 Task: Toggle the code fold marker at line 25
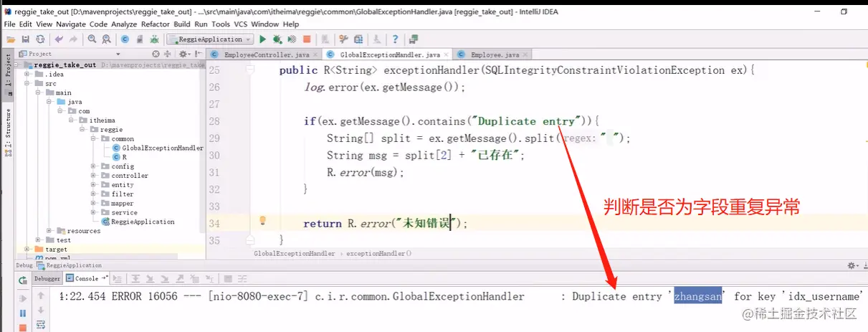coord(250,70)
